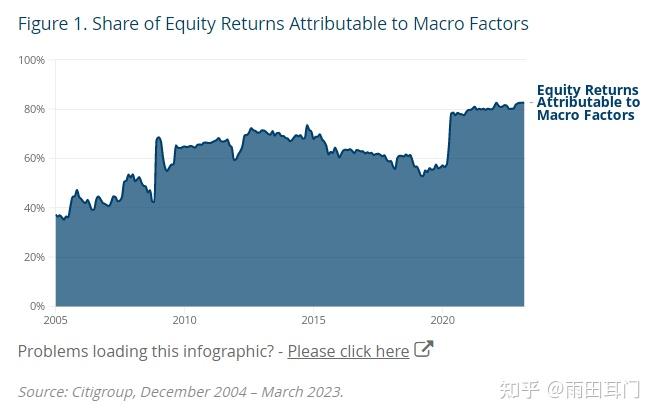Click the "Problems loading this infographic?" text
Image resolution: width=658 pixels, height=418 pixels.
[x=146, y=351]
